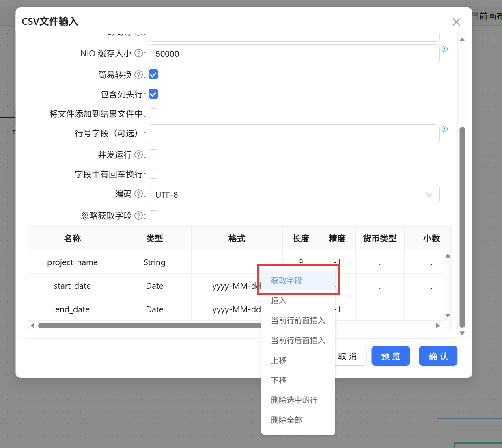Click the start_date cell
Viewport: 502px width, 448px height.
[x=73, y=286]
